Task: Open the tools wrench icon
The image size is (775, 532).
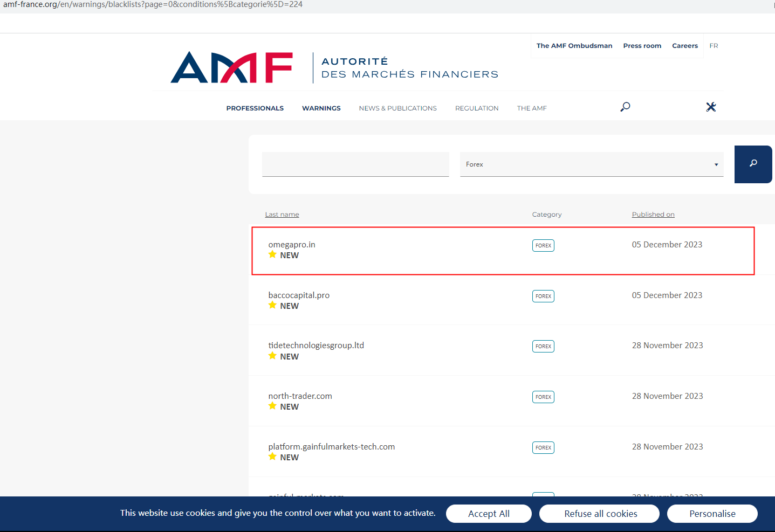Action: pyautogui.click(x=711, y=107)
